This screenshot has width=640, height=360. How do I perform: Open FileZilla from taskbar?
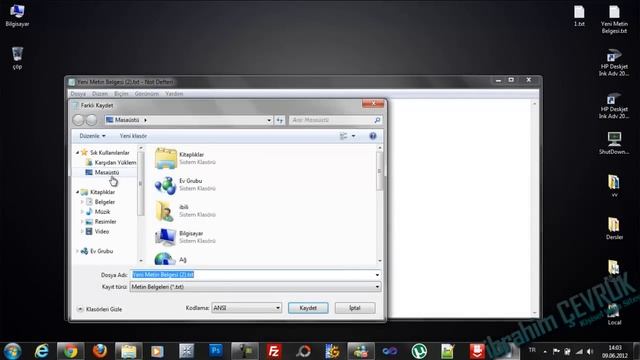[273, 351]
